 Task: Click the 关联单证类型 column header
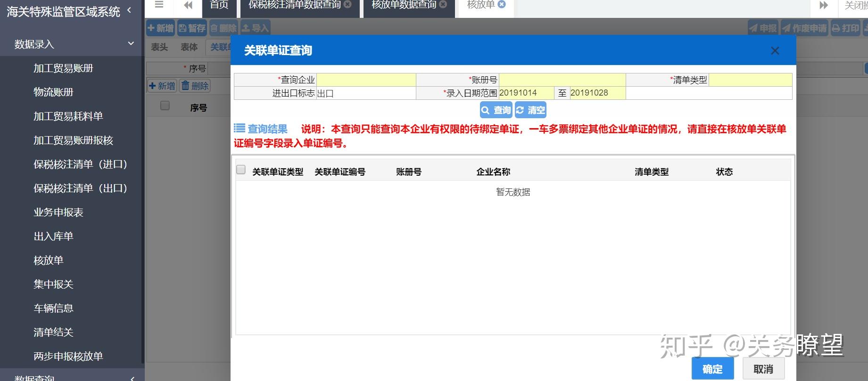click(278, 172)
